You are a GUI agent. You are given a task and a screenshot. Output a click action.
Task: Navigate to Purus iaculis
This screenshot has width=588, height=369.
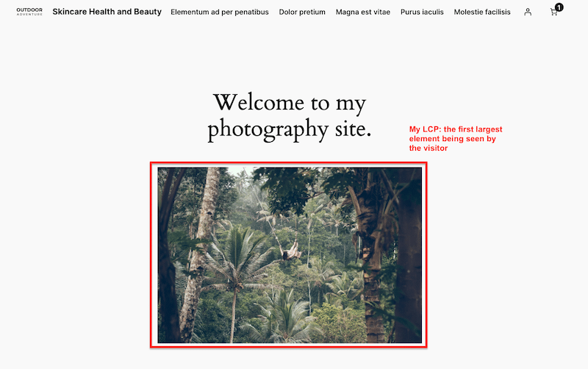422,12
